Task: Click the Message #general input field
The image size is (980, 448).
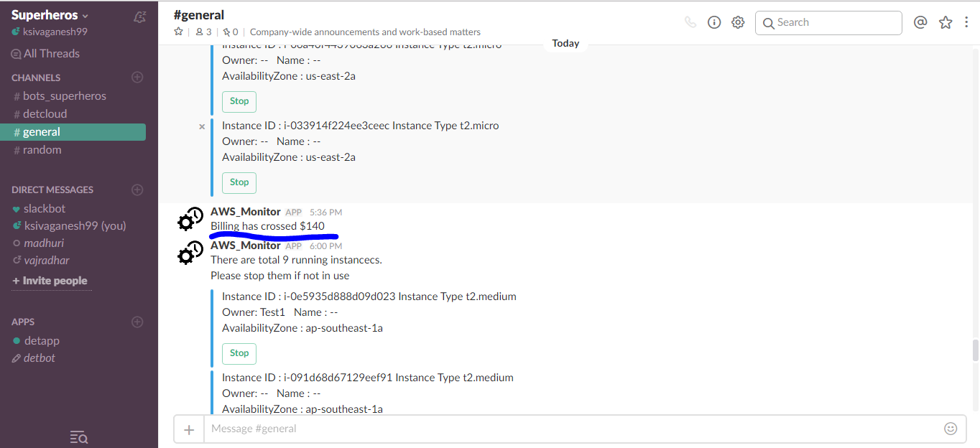Action: [573, 429]
